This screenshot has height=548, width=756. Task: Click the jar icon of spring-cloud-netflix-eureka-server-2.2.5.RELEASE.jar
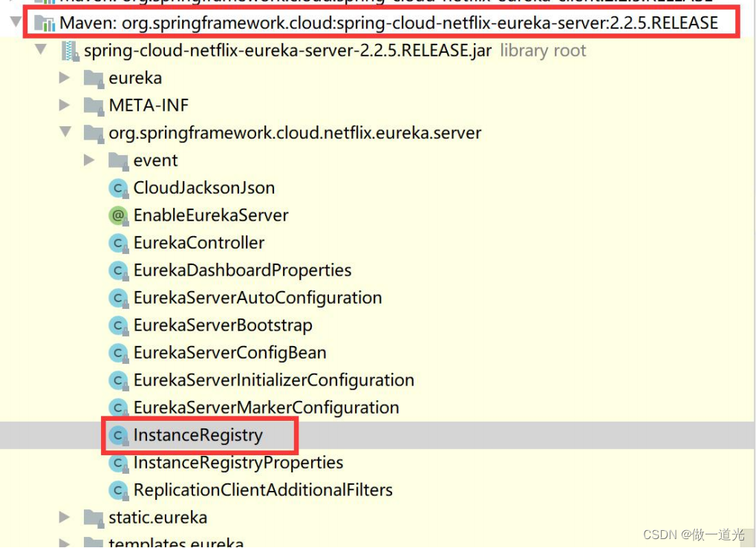pos(71,50)
